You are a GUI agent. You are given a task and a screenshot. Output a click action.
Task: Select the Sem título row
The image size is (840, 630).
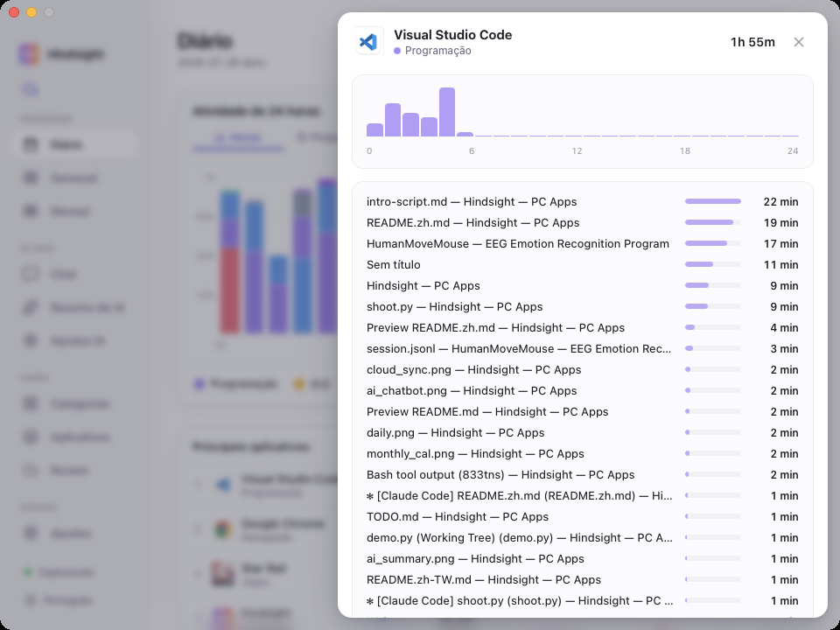point(583,264)
